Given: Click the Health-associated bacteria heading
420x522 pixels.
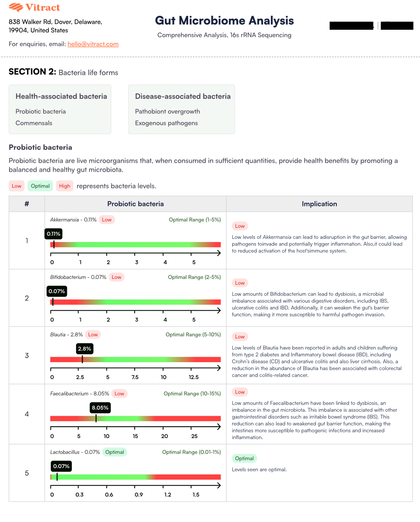Looking at the screenshot, I should point(61,96).
